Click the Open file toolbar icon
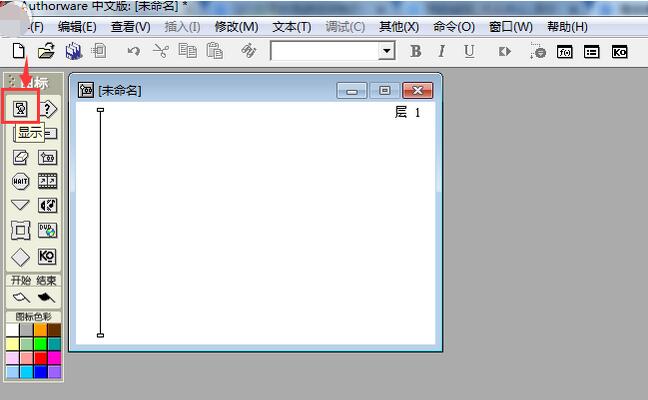Screen dimensions: 648x400 click(x=46, y=51)
